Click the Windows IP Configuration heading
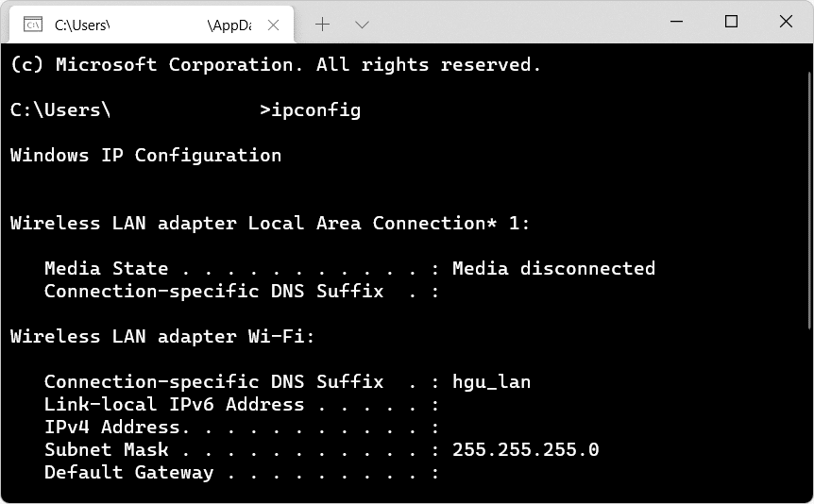This screenshot has width=814, height=504. pos(145,156)
